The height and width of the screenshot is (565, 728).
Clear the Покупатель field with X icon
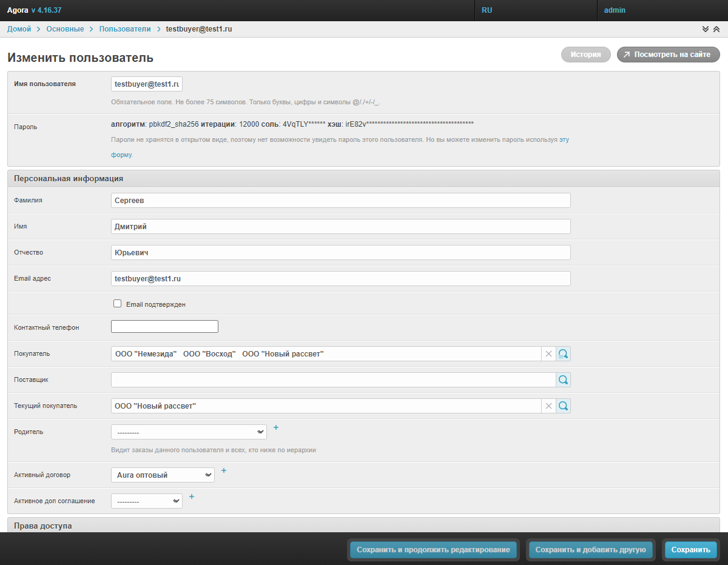(548, 354)
